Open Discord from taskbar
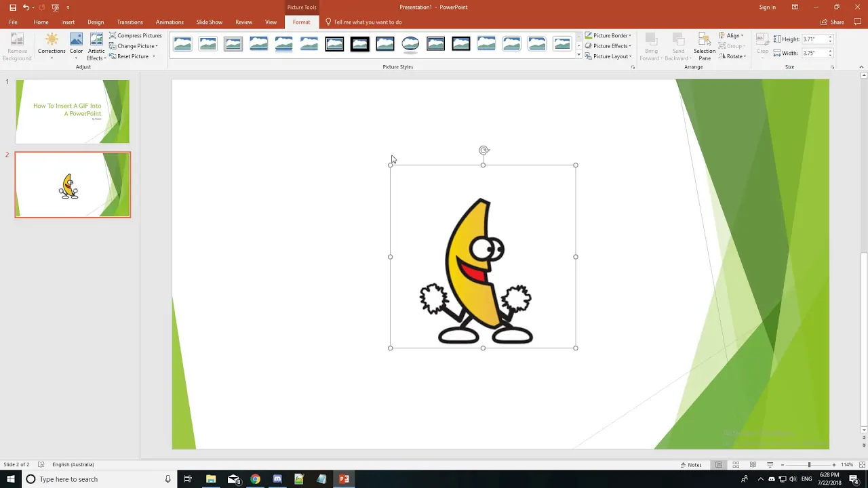Screen dimensions: 868x488 coord(277,479)
